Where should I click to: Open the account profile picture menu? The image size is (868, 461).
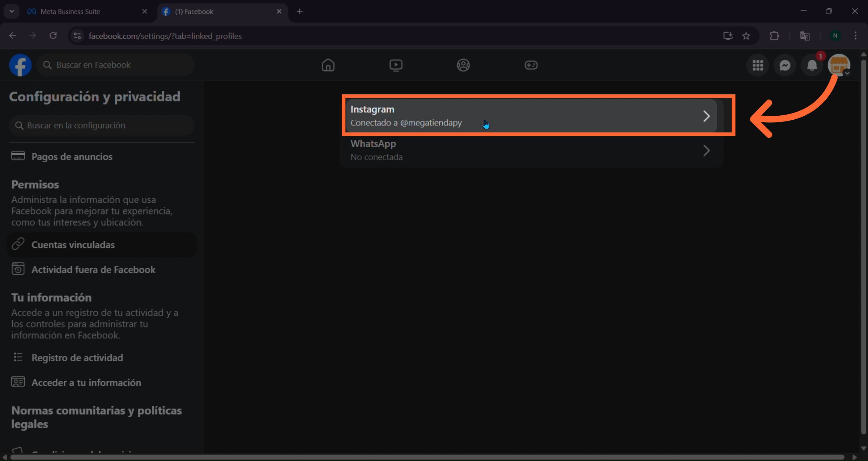[x=839, y=65]
